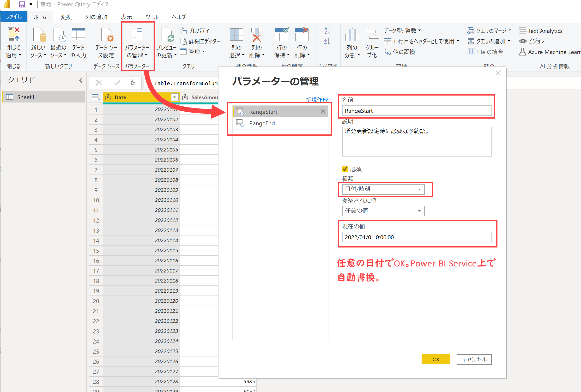Collapse the クエリ pane with the chevron
Viewport: 581px width, 392px height.
pos(81,80)
